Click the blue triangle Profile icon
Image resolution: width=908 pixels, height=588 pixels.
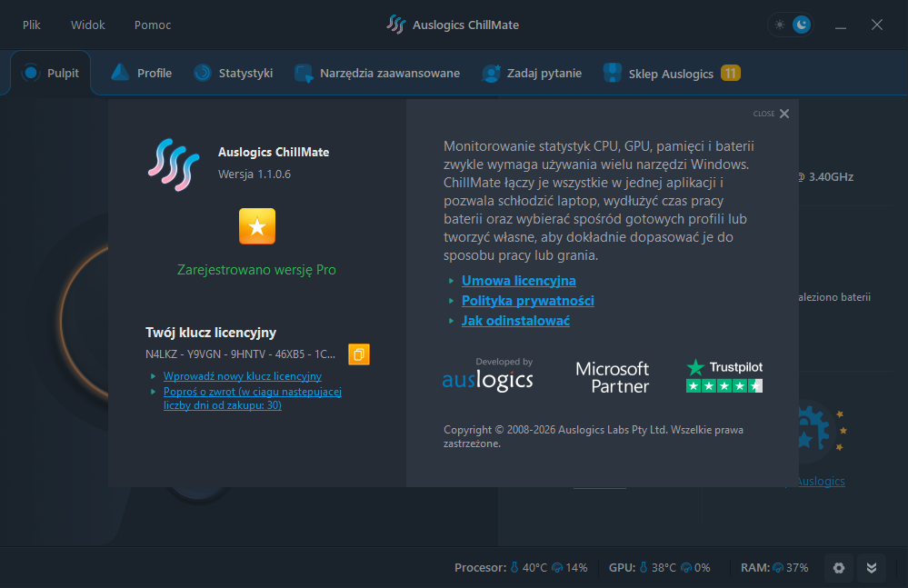coord(120,73)
